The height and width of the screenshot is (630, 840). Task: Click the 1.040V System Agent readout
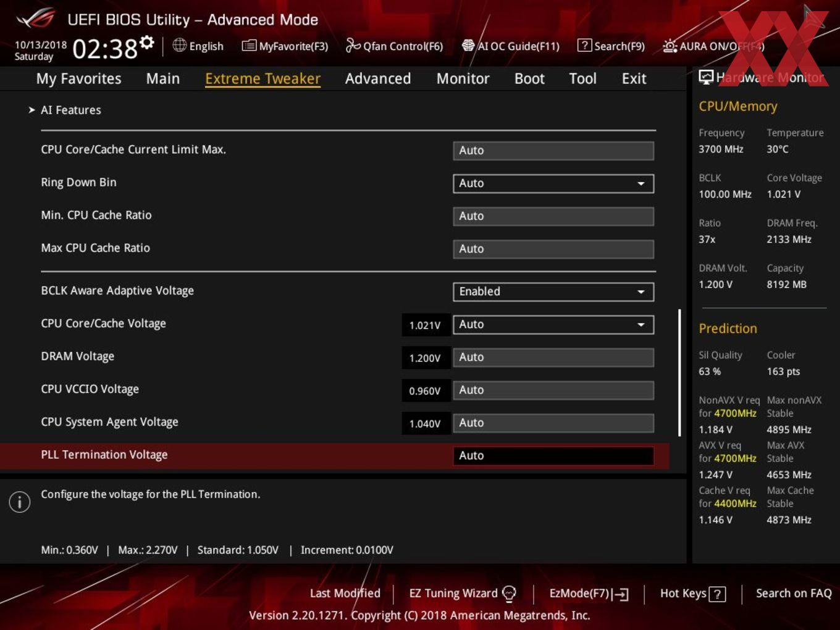(x=425, y=423)
